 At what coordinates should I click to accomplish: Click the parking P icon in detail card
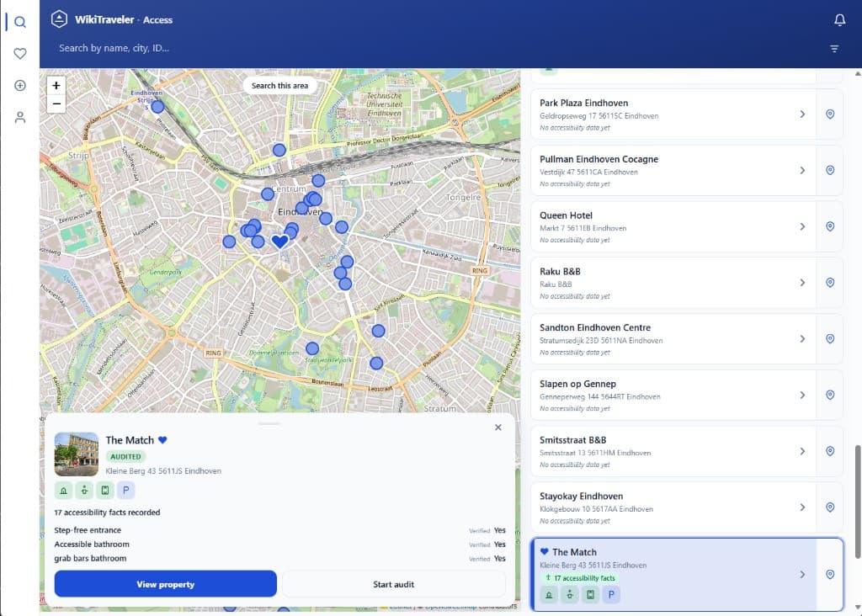[x=126, y=490]
